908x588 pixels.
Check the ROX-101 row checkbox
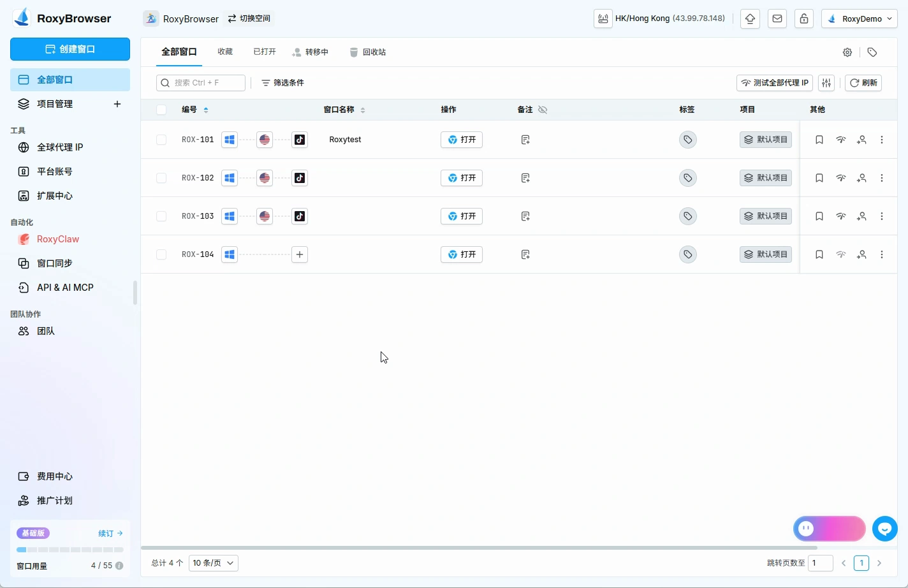161,140
